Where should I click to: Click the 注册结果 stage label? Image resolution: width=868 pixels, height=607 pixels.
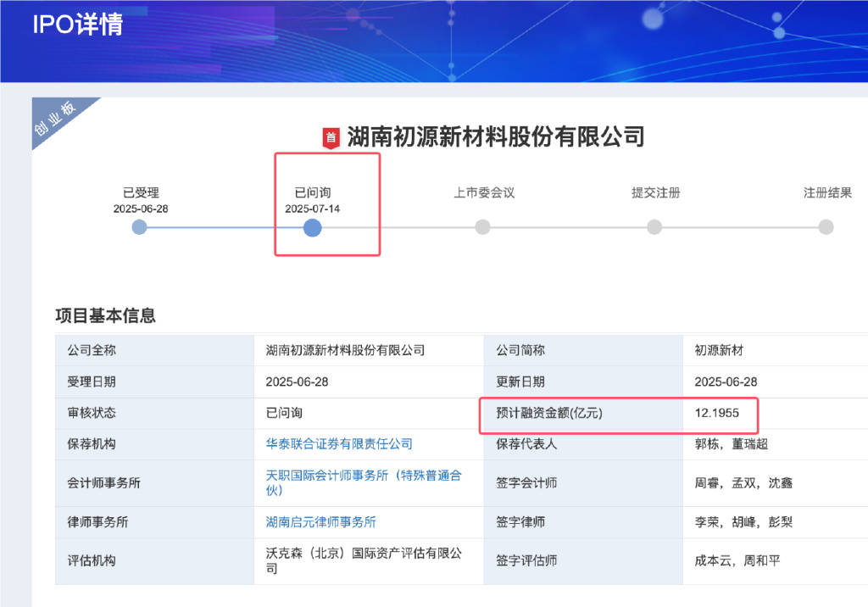pos(827,192)
